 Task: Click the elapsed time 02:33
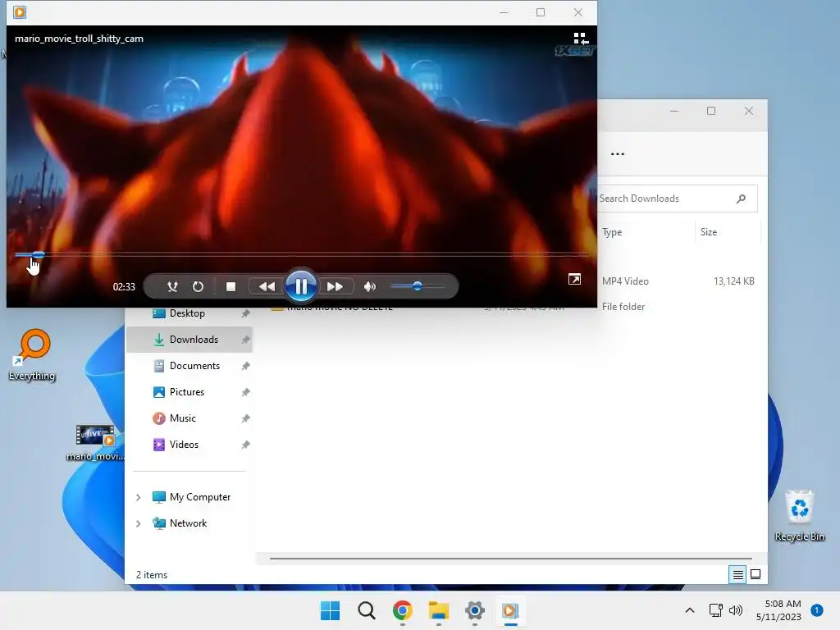[124, 286]
